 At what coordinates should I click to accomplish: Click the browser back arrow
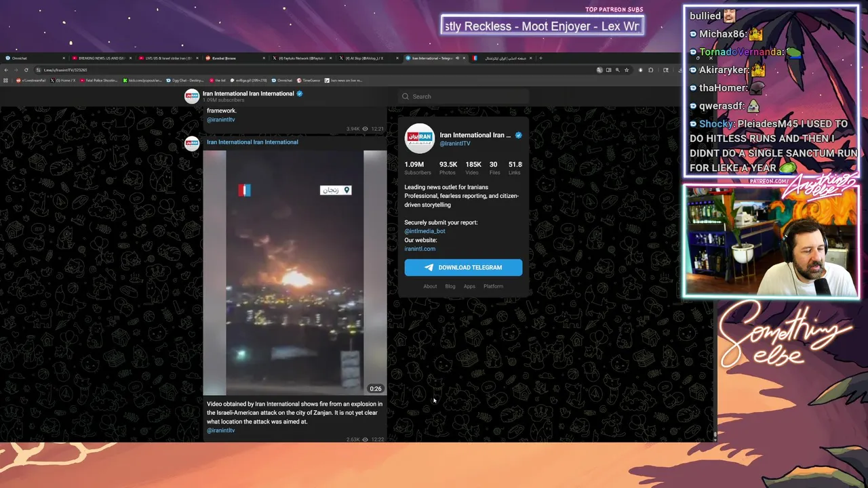click(x=6, y=70)
